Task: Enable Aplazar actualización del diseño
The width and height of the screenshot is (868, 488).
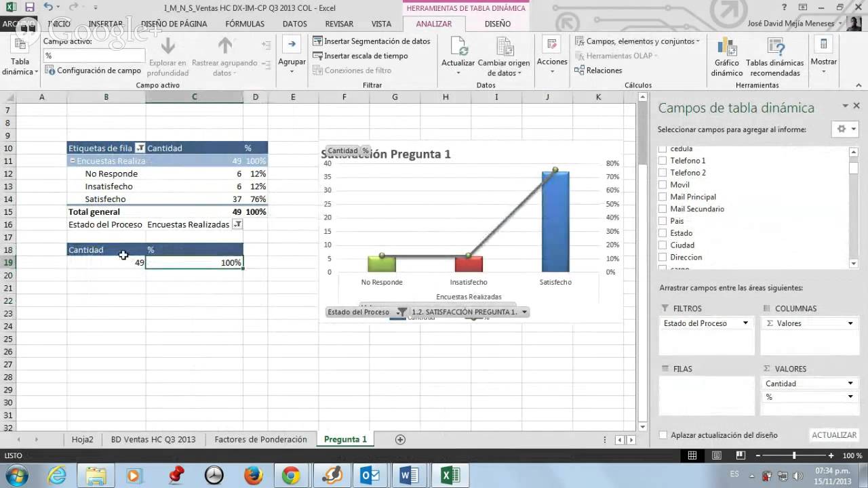Action: [664, 435]
